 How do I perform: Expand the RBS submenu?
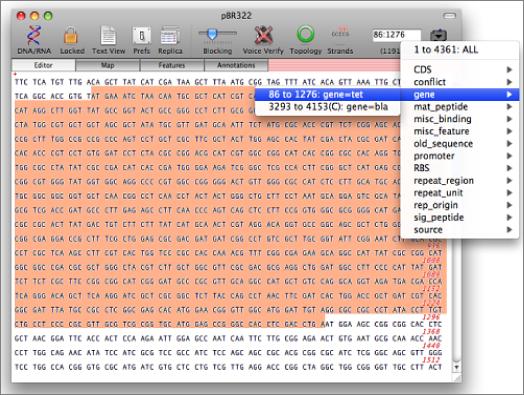tap(460, 168)
